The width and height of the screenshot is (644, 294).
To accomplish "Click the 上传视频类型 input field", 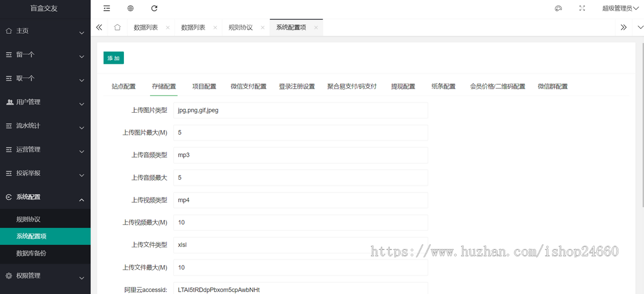I will tap(301, 200).
